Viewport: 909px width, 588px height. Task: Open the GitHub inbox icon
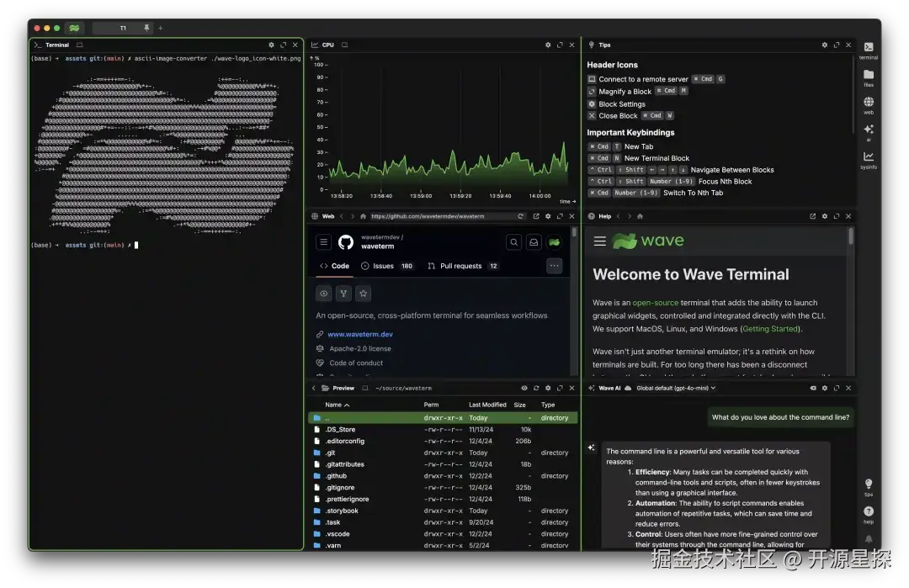(x=534, y=242)
